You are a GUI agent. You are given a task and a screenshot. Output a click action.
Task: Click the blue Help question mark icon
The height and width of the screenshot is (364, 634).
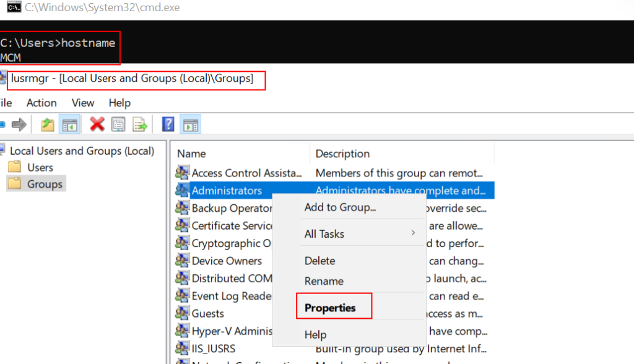click(168, 124)
